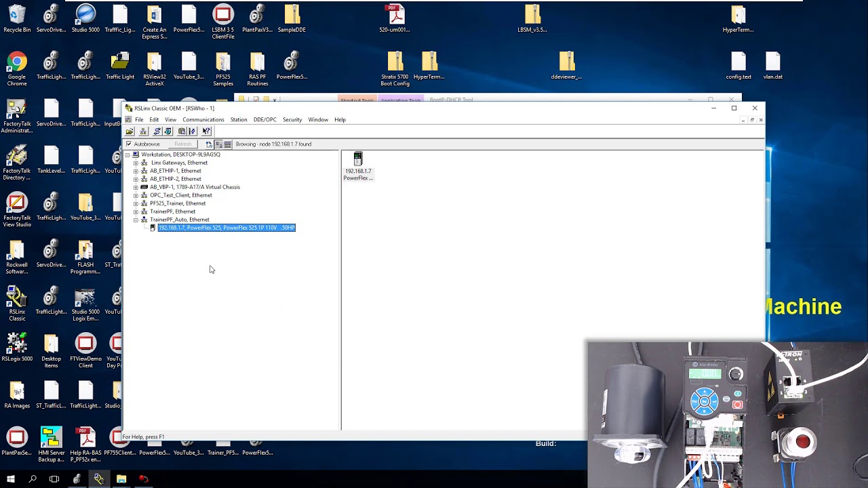
Task: Select the config.text desktop file
Action: (738, 66)
